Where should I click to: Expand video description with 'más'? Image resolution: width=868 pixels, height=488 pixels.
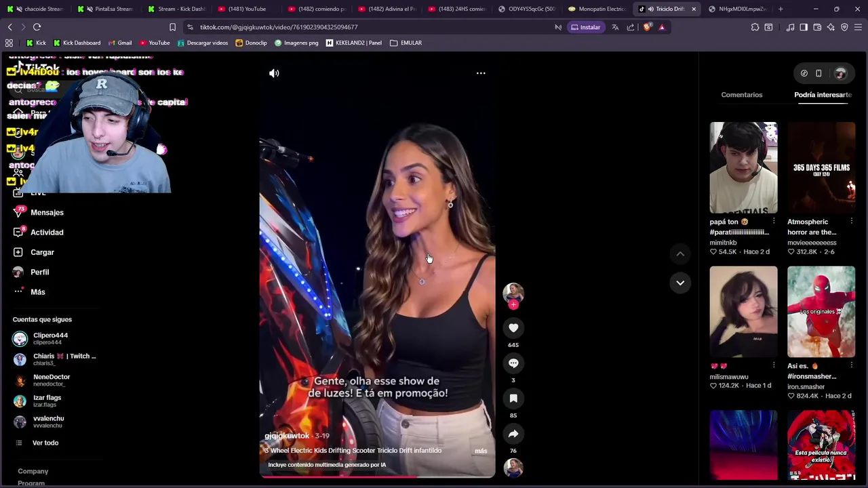481,451
